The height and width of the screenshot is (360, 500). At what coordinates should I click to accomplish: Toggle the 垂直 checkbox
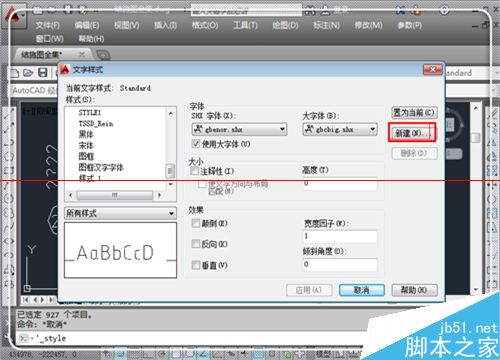coord(196,265)
